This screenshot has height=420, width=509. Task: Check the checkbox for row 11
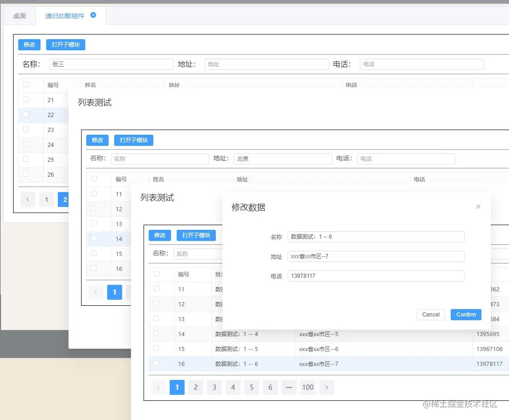156,289
